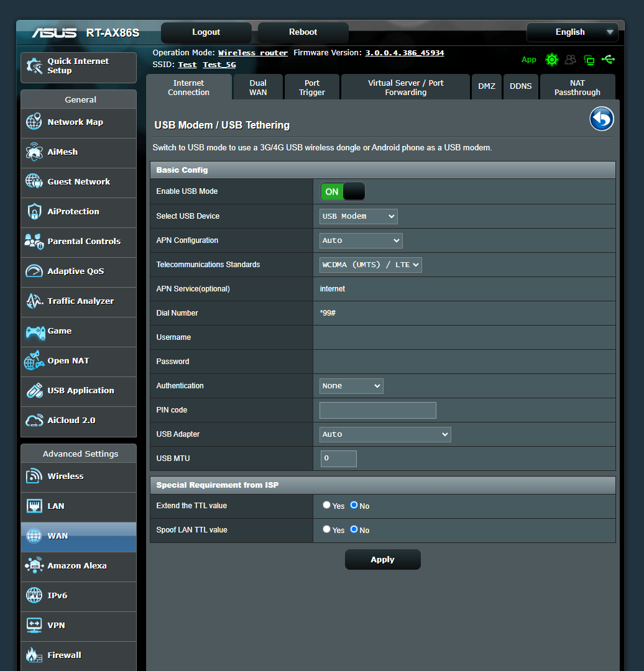Screen dimensions: 644x671
Task: Open the DDNS tab
Action: [x=520, y=86]
